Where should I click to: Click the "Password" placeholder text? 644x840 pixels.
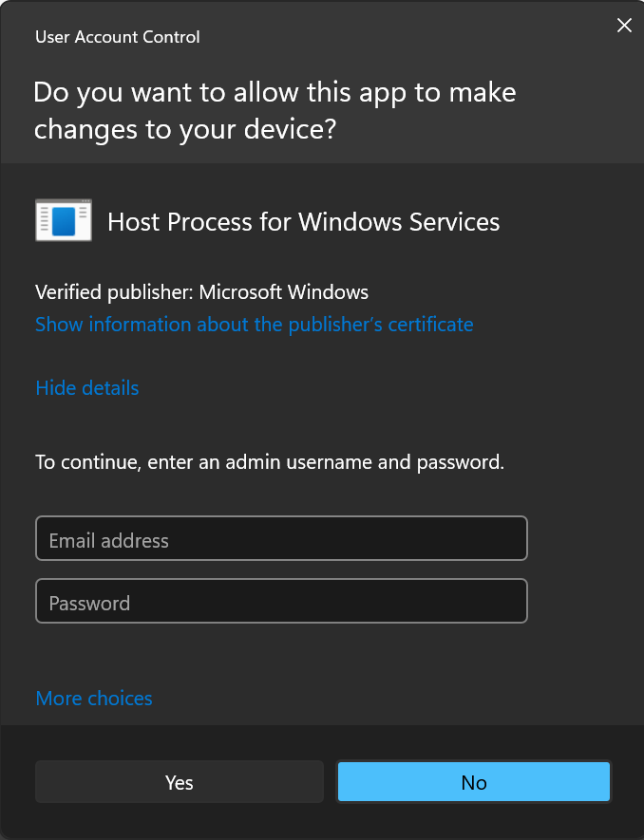(x=89, y=604)
